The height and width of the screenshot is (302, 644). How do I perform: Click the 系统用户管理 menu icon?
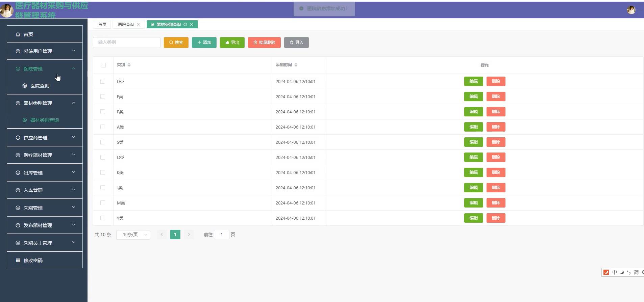[18, 51]
